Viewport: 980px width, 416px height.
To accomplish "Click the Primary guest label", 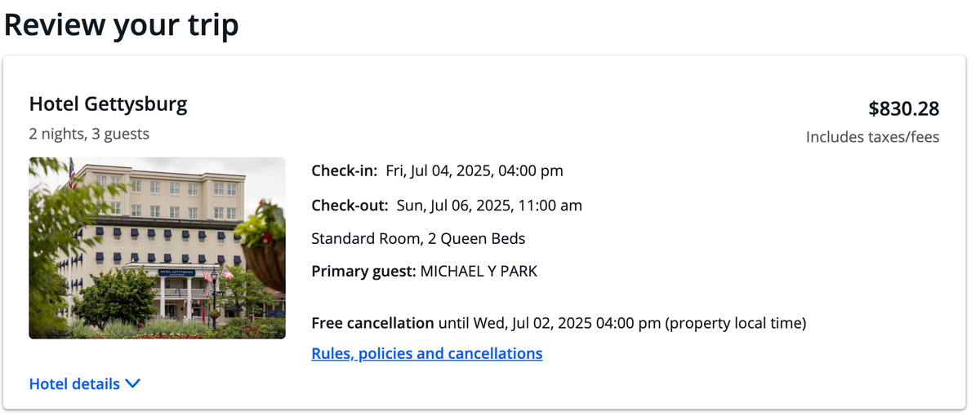I will coord(364,272).
